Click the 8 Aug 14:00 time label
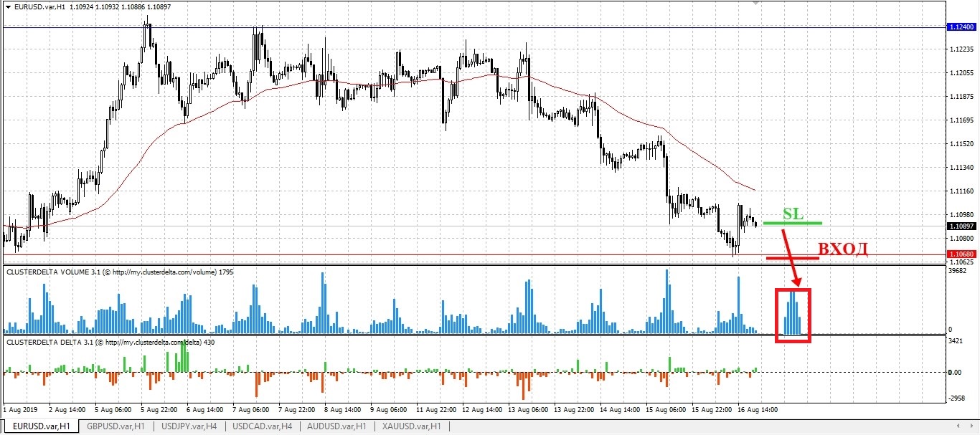Image resolution: width=980 pixels, height=435 pixels. pyautogui.click(x=342, y=411)
